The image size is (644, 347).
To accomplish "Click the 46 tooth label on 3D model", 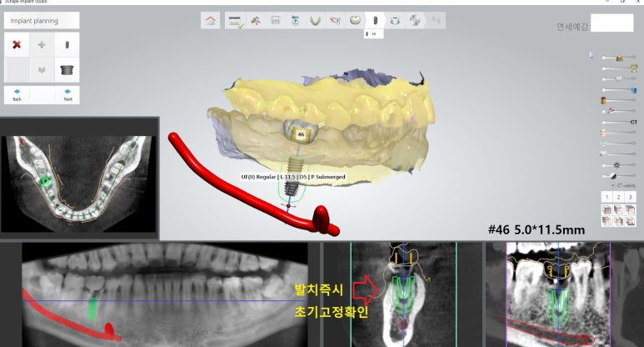I will click(301, 134).
